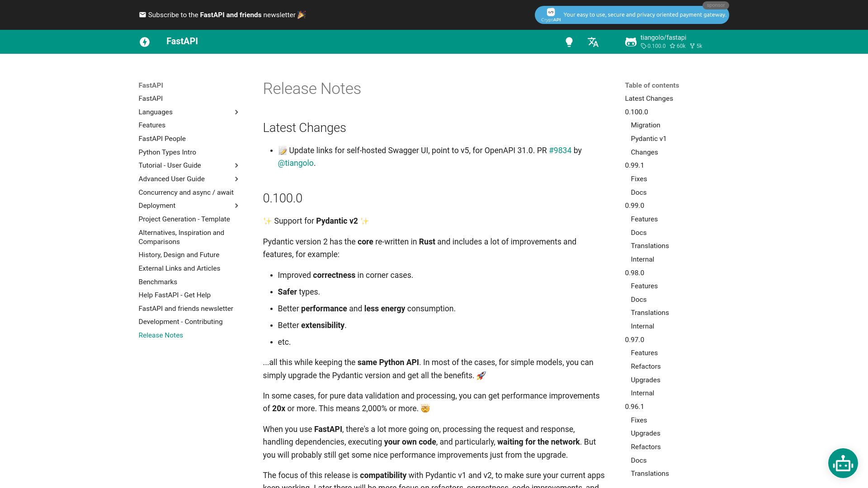Viewport: 868px width, 488px height.
Task: Jump to Latest Changes in table of contents
Action: (649, 99)
